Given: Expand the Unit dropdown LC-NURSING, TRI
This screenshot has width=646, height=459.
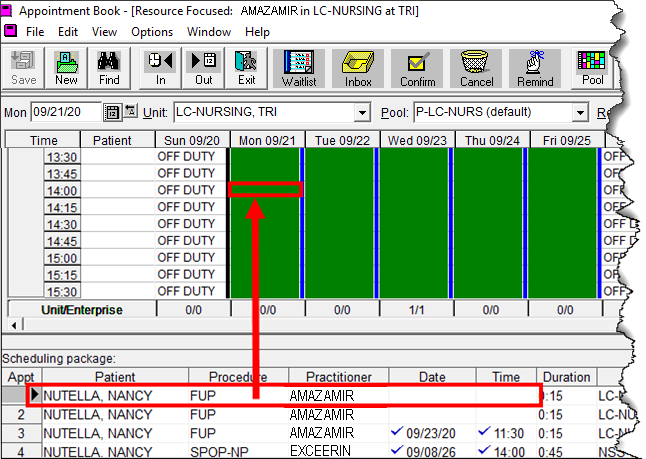Looking at the screenshot, I should pyautogui.click(x=362, y=112).
